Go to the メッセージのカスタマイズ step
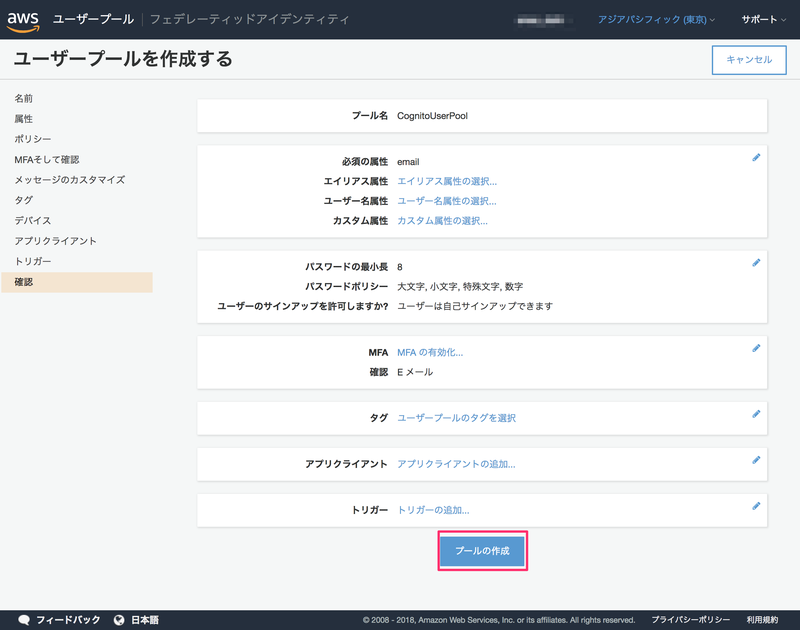This screenshot has width=800, height=630. pyautogui.click(x=69, y=180)
